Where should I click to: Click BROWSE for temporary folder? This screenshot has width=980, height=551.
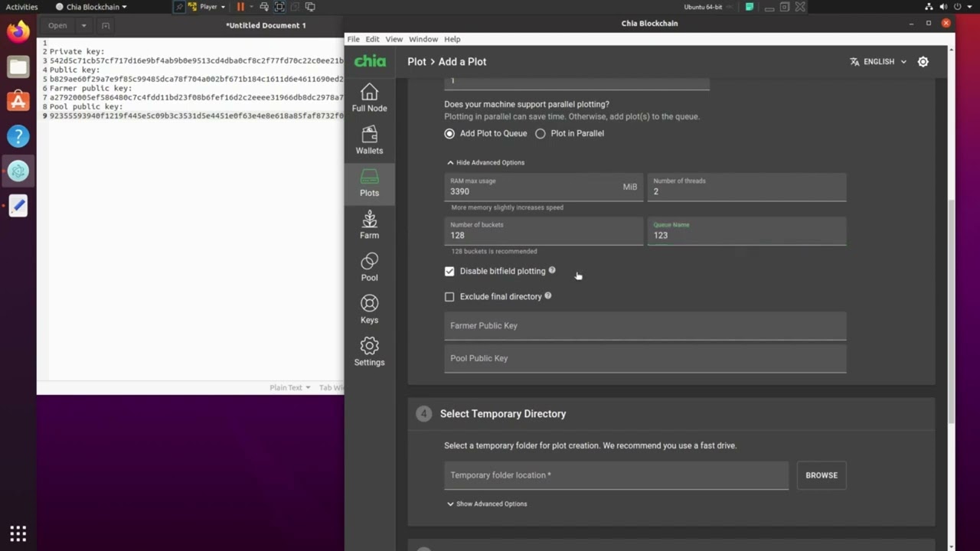pyautogui.click(x=822, y=475)
